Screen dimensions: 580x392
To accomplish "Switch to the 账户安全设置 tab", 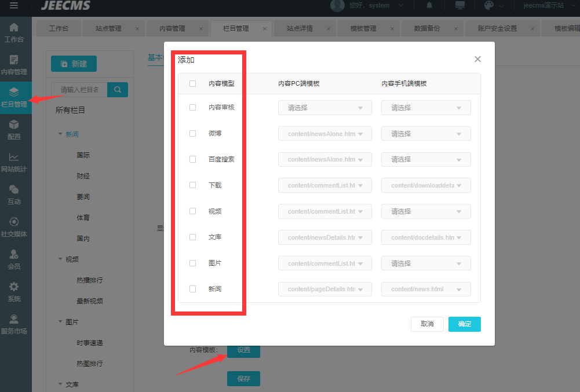I will 497,28.
